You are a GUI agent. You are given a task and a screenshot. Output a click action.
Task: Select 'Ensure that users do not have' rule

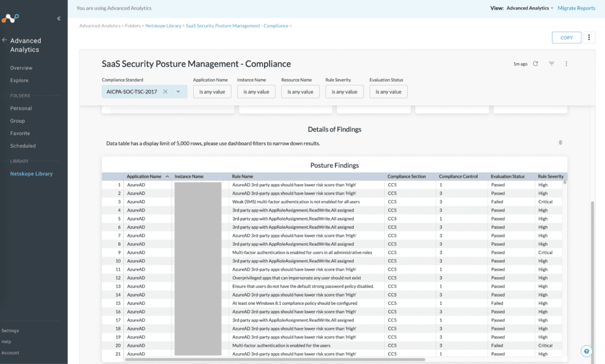[303, 287]
